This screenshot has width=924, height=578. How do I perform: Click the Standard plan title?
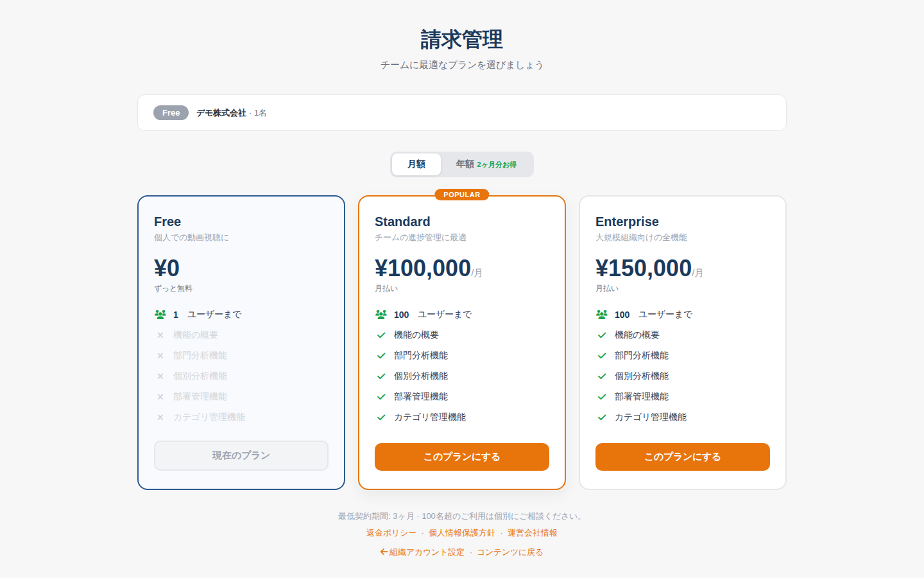tap(402, 222)
